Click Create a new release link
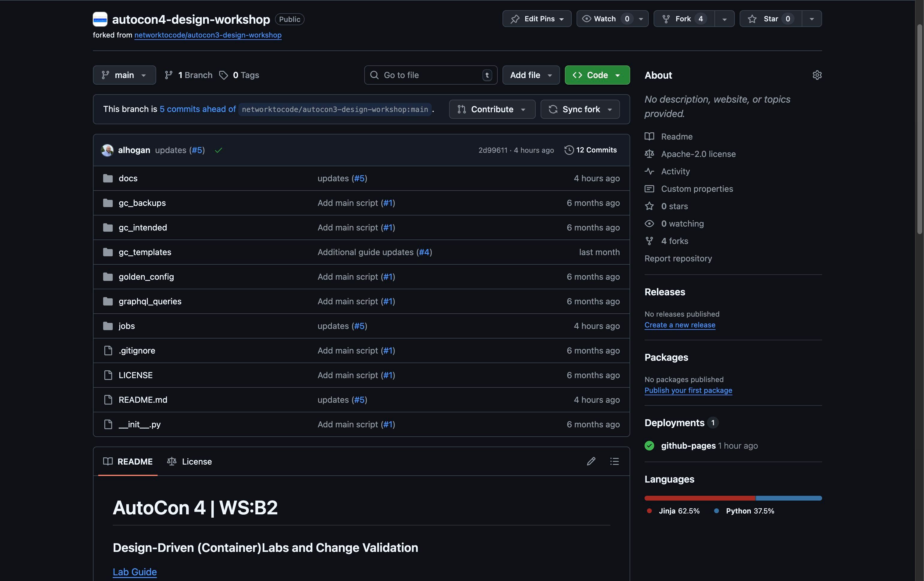 pyautogui.click(x=680, y=325)
